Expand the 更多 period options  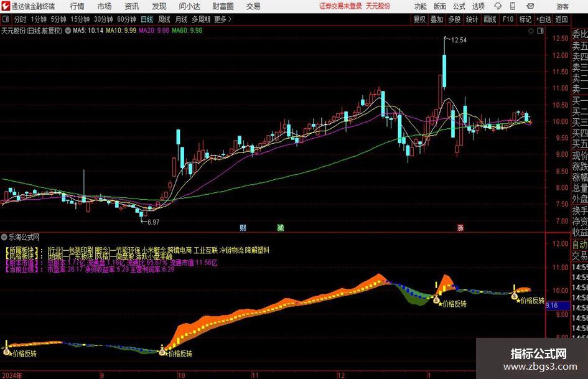(223, 19)
